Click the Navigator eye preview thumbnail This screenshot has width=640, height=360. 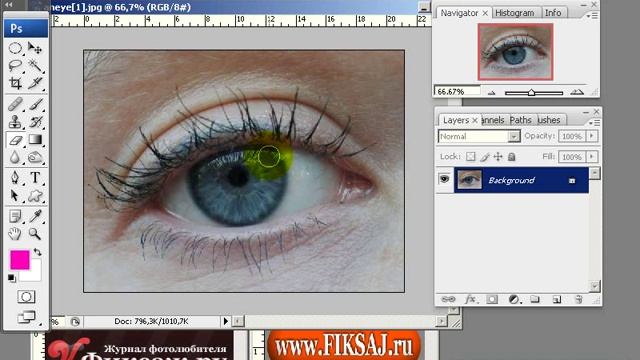(x=515, y=51)
